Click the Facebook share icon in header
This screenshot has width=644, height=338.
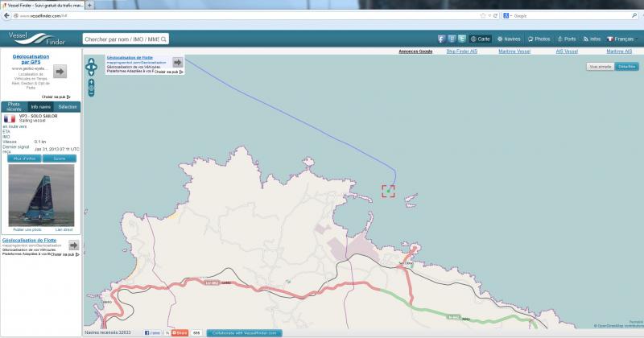441,39
